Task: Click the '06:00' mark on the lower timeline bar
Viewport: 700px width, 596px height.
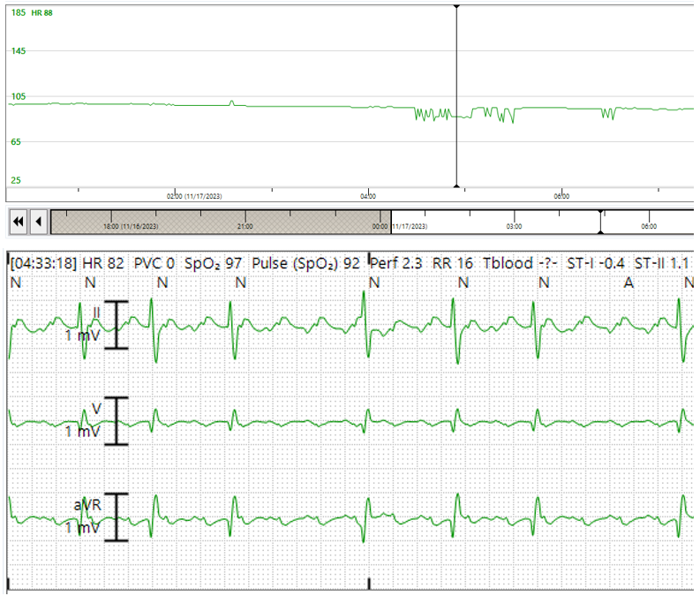Action: coord(649,226)
